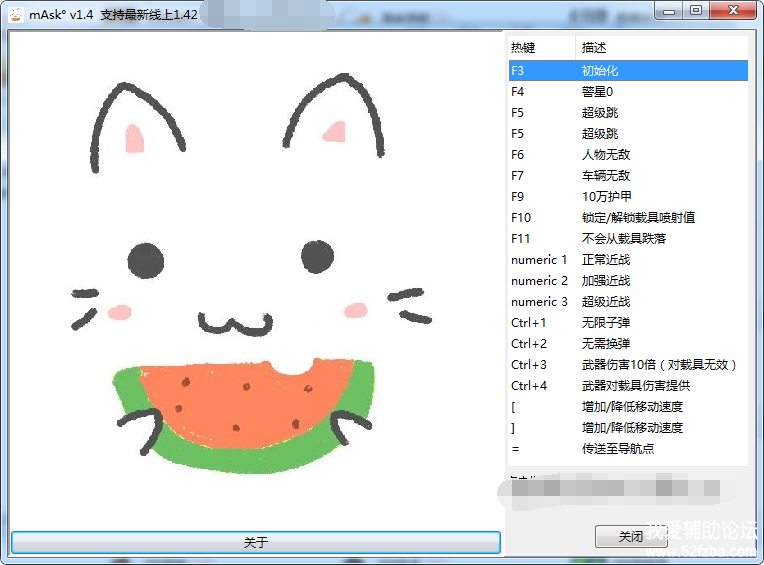Maximize the mAsk window
The width and height of the screenshot is (764, 565).
coord(696,11)
